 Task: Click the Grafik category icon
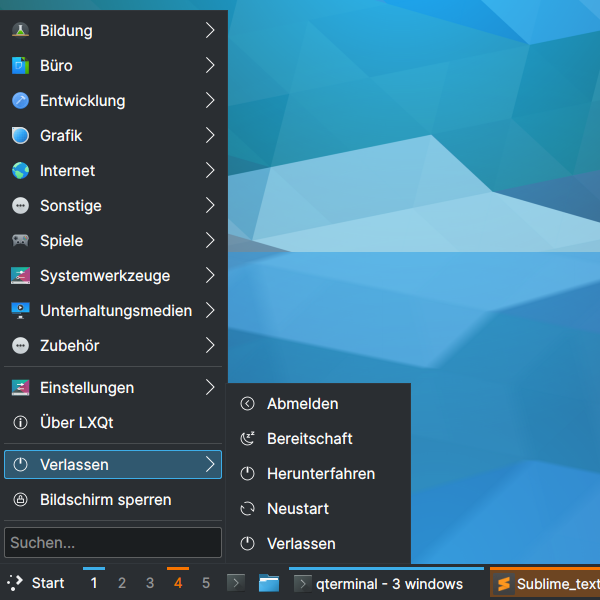point(20,135)
